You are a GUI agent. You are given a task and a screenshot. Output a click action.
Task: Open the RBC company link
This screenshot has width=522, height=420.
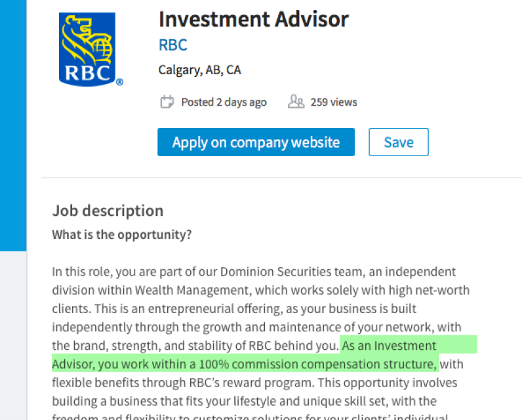[172, 45]
